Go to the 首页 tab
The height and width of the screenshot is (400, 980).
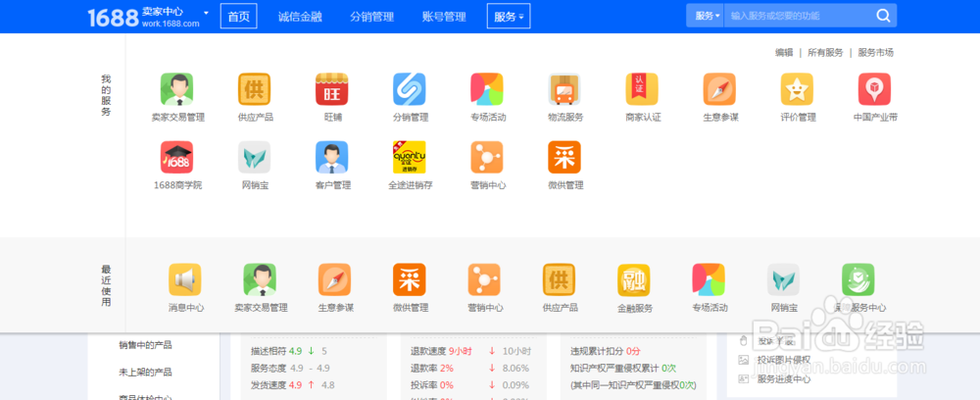(x=239, y=17)
